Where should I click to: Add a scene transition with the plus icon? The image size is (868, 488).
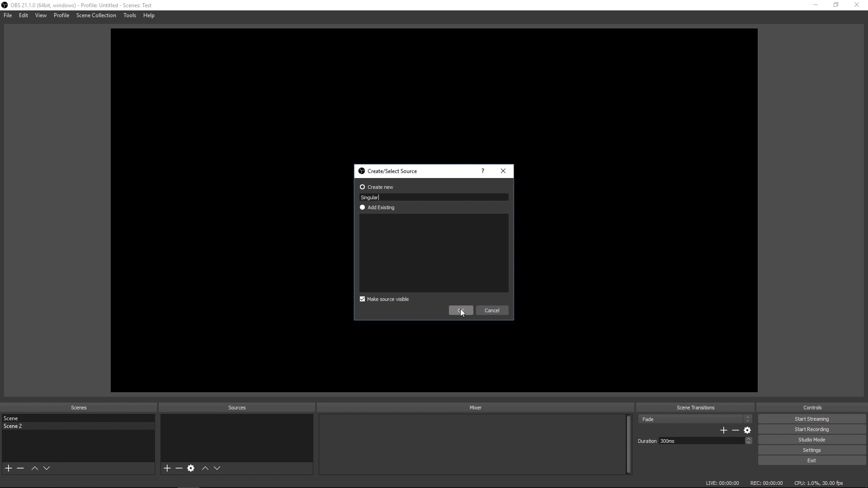tap(724, 430)
